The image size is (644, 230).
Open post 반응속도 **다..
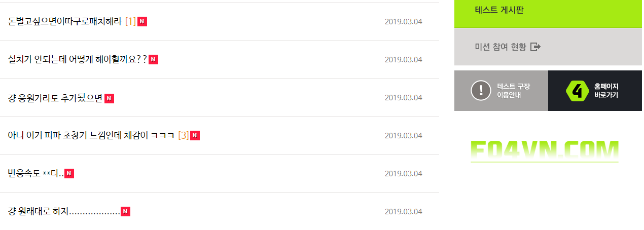35,174
